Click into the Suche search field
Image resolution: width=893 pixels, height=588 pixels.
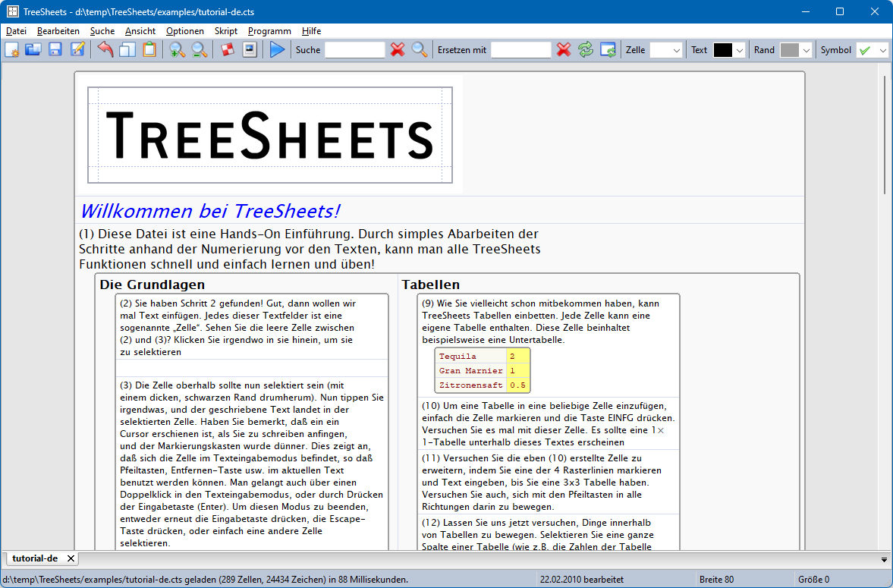coord(355,50)
